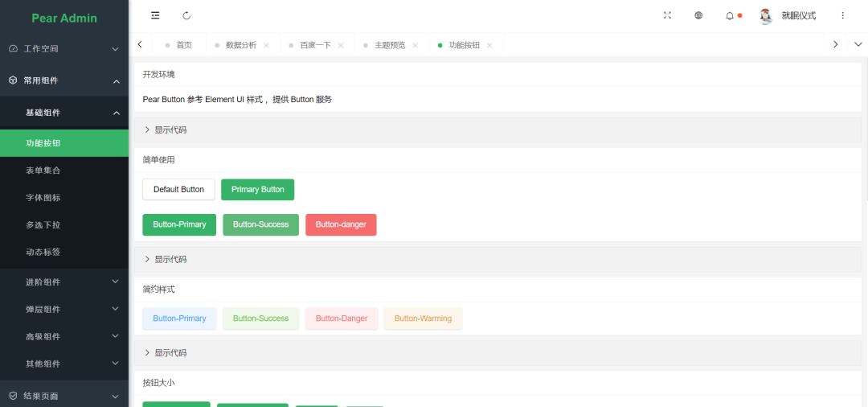This screenshot has height=407, width=868.
Task: Show code under 开发环境 section
Action: [497, 129]
